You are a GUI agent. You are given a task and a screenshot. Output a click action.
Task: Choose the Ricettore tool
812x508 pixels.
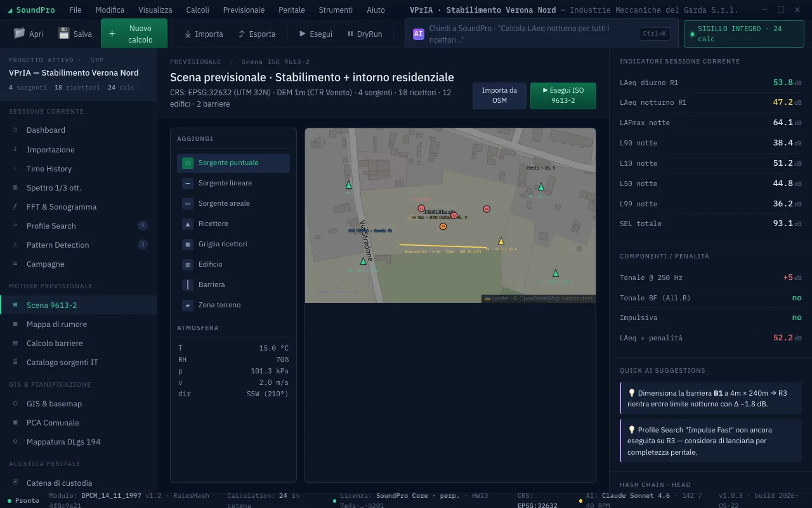click(x=233, y=224)
